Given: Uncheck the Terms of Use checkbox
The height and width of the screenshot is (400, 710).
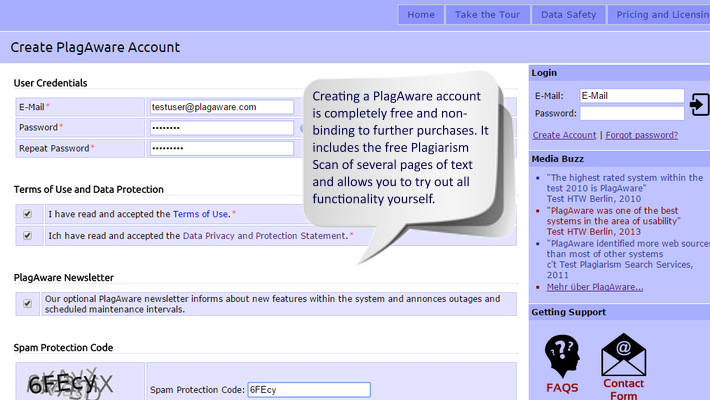Looking at the screenshot, I should point(28,214).
